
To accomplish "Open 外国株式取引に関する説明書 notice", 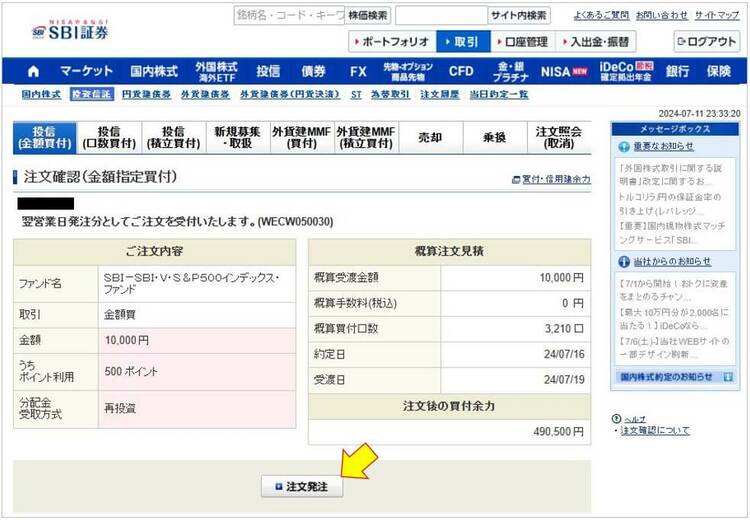I will (x=670, y=175).
